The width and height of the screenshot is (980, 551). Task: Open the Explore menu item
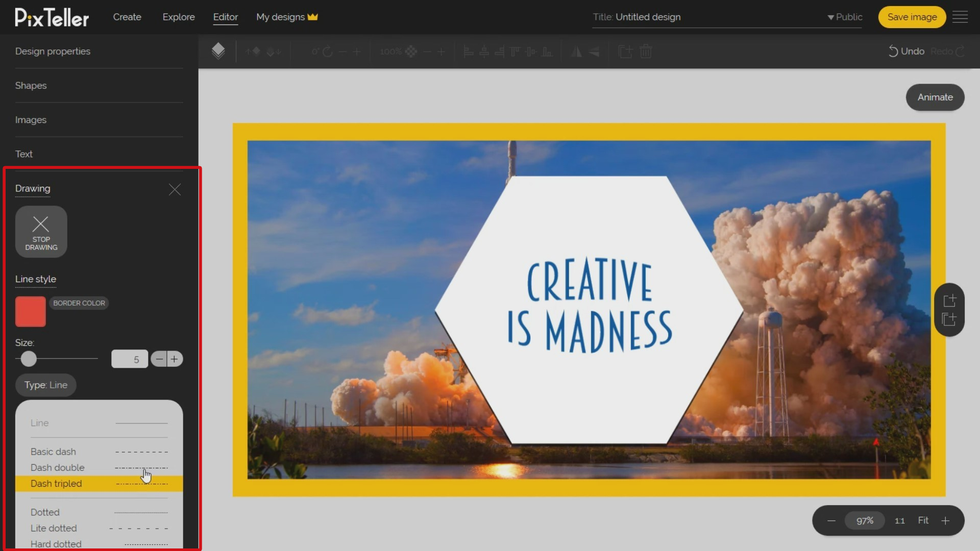[x=178, y=17]
